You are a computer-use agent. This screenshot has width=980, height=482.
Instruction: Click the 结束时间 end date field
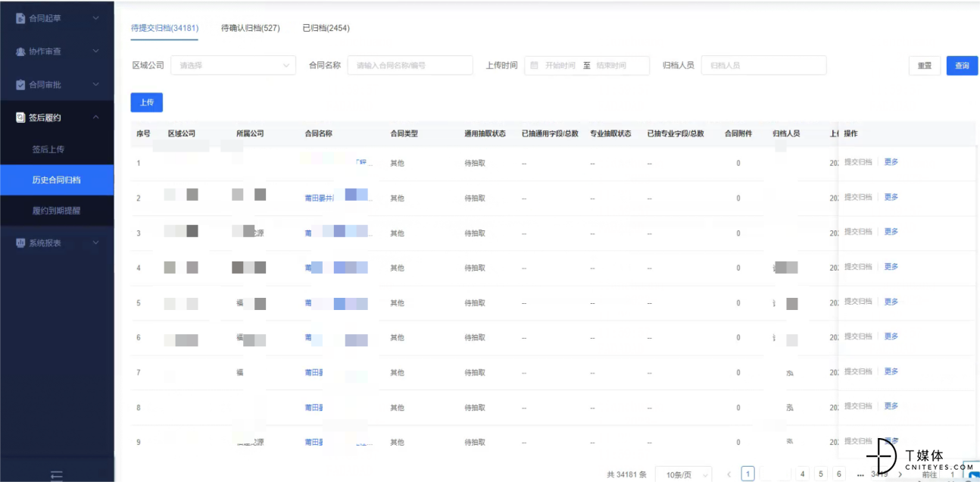click(x=612, y=66)
